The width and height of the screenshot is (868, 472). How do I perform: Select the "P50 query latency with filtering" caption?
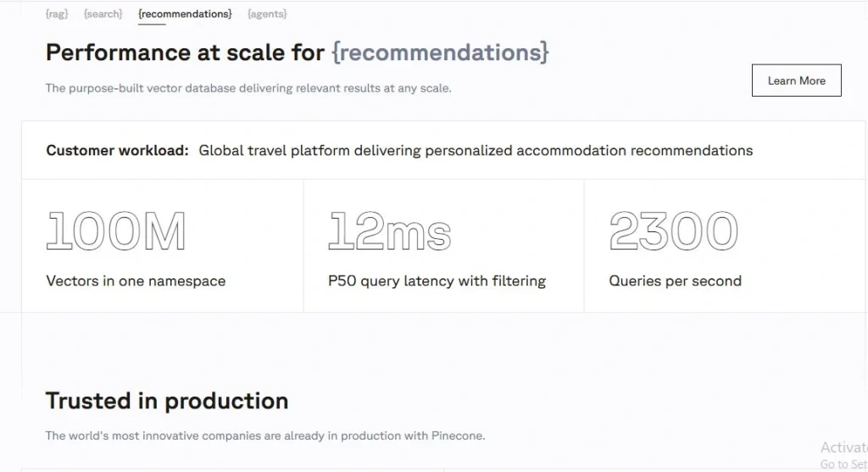437,281
